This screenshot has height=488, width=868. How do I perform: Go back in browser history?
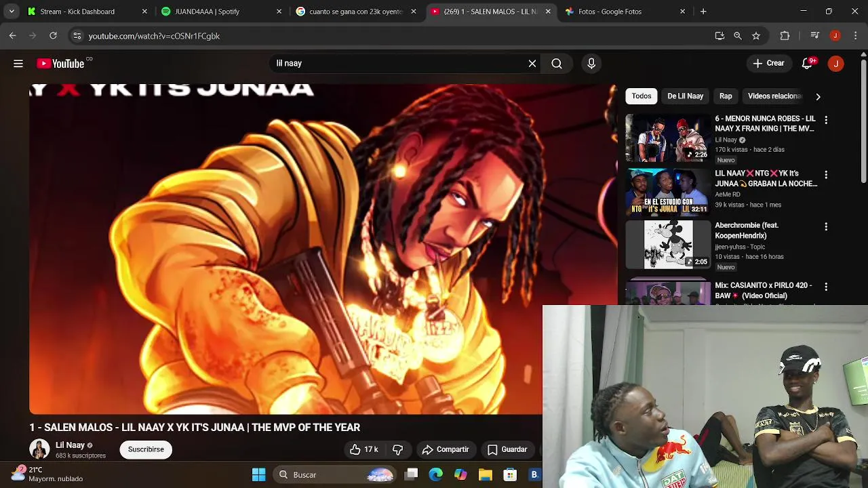tap(12, 36)
